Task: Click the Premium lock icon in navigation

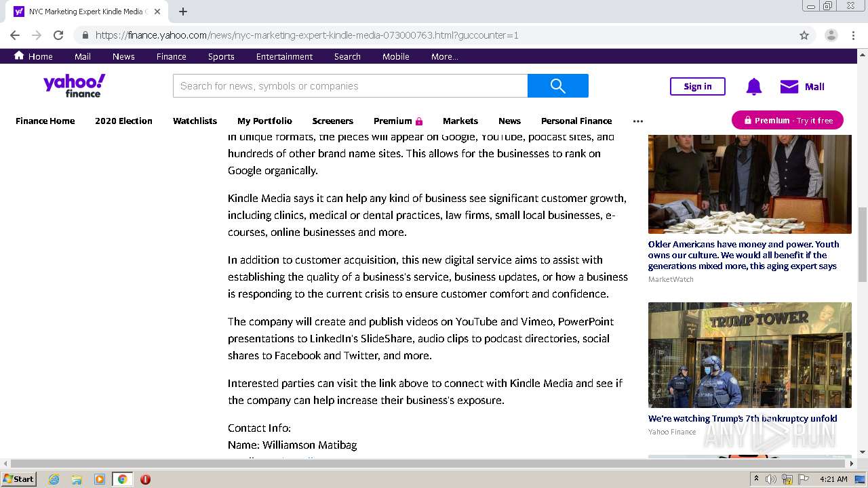Action: [x=419, y=121]
